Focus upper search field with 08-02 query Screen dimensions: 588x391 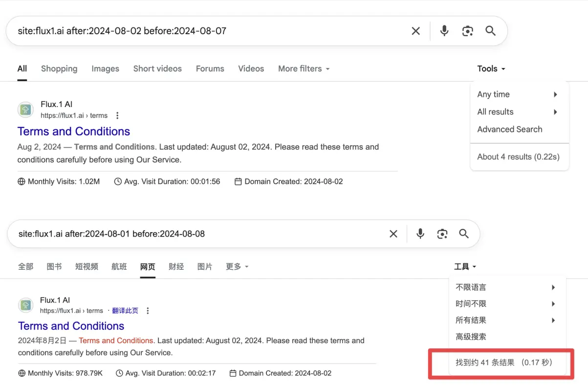coord(210,31)
